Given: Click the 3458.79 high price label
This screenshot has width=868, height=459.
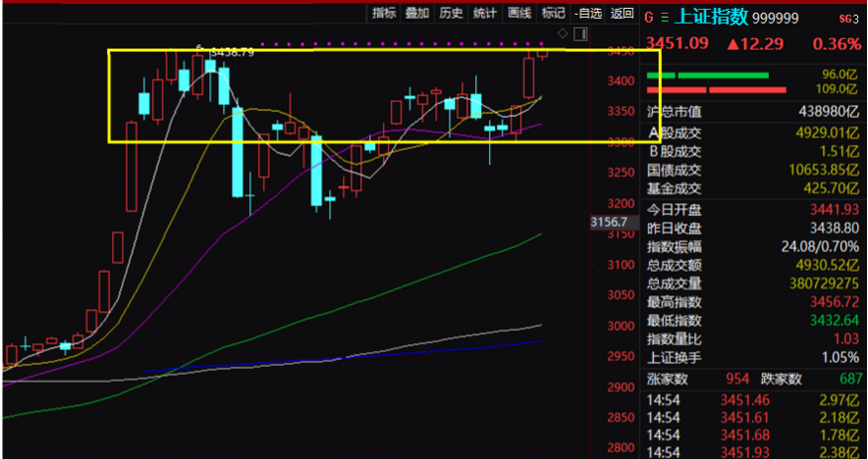Looking at the screenshot, I should [x=232, y=53].
